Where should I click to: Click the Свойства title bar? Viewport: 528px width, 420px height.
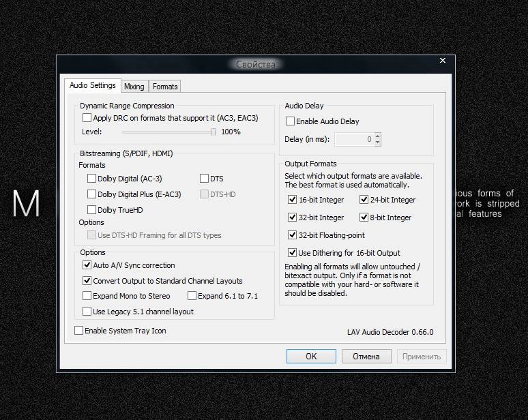point(255,64)
